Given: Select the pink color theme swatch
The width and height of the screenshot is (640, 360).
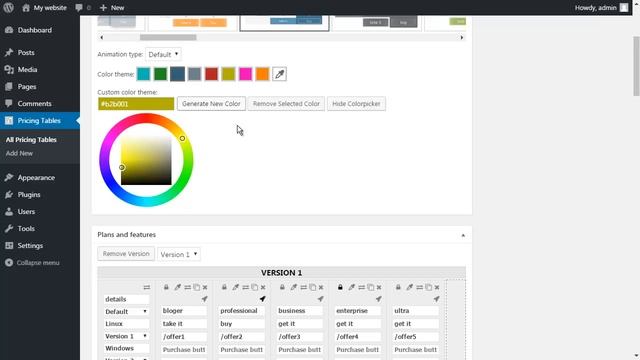Looking at the screenshot, I should point(245,74).
